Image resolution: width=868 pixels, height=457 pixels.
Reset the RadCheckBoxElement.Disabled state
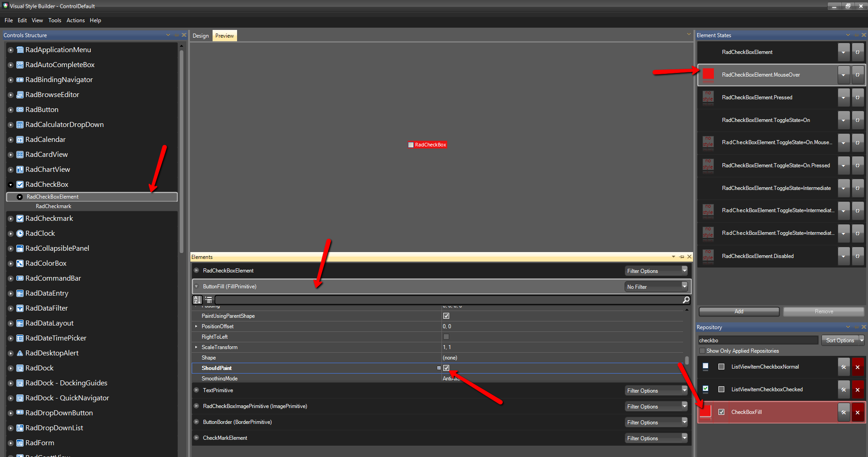pyautogui.click(x=858, y=256)
